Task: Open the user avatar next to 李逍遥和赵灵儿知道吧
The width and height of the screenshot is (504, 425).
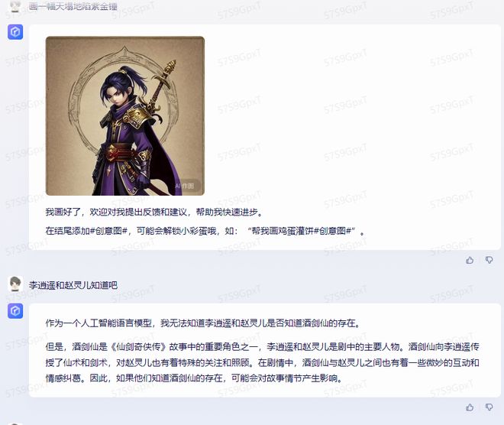Action: [x=15, y=284]
